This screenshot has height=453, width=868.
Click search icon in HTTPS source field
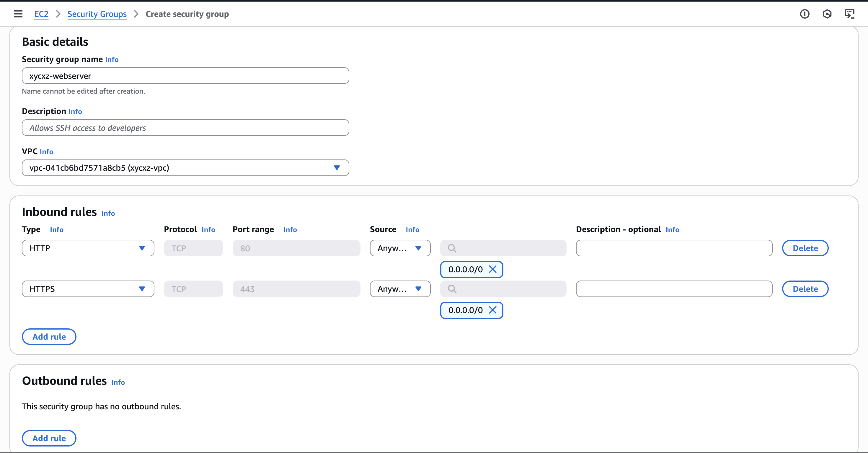452,289
